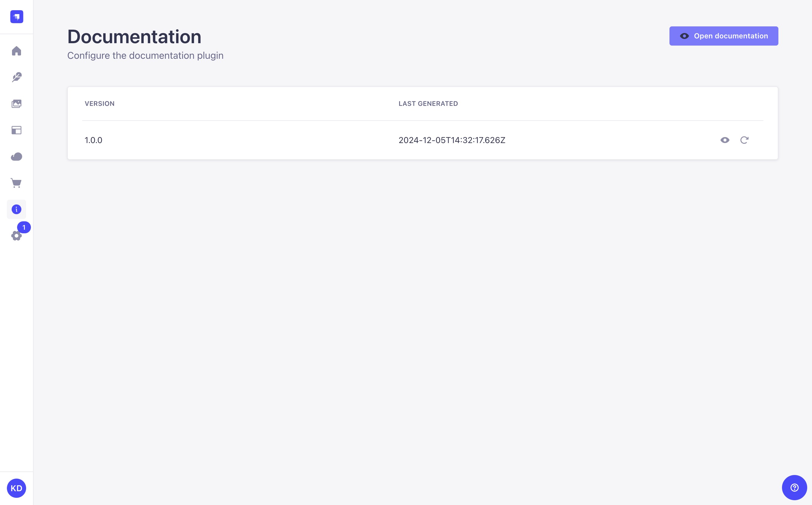
Task: Open the help question mark button
Action: (794, 488)
